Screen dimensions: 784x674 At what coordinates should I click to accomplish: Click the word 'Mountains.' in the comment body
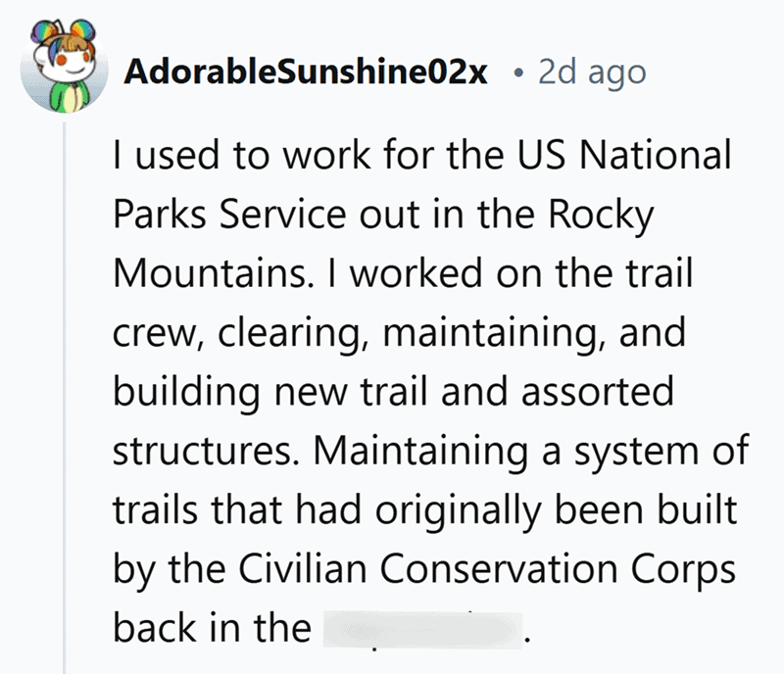tap(214, 273)
